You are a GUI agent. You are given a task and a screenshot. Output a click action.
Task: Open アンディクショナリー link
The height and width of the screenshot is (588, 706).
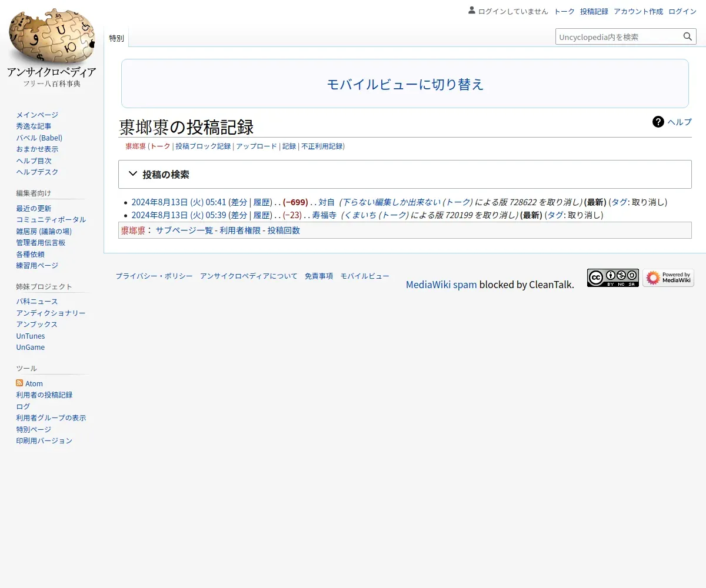[x=51, y=313]
